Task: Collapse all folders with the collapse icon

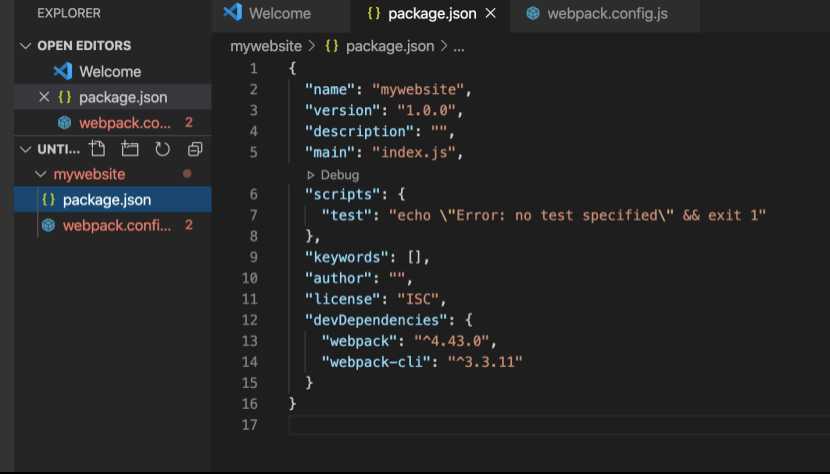Action: (195, 149)
